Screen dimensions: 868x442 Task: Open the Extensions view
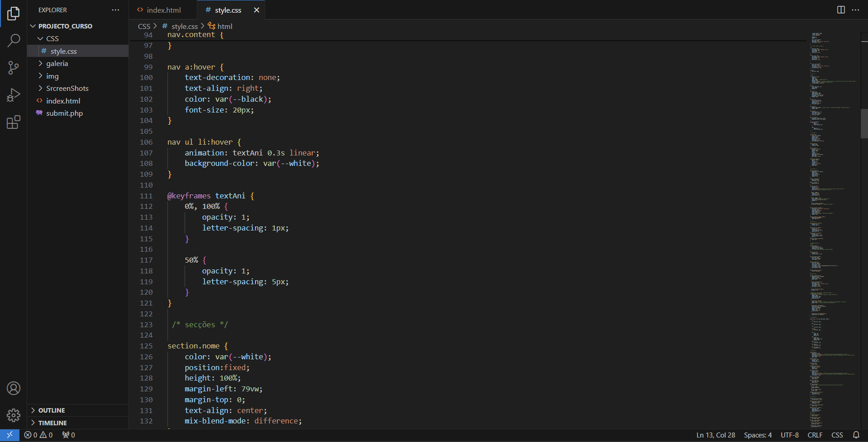(x=14, y=122)
